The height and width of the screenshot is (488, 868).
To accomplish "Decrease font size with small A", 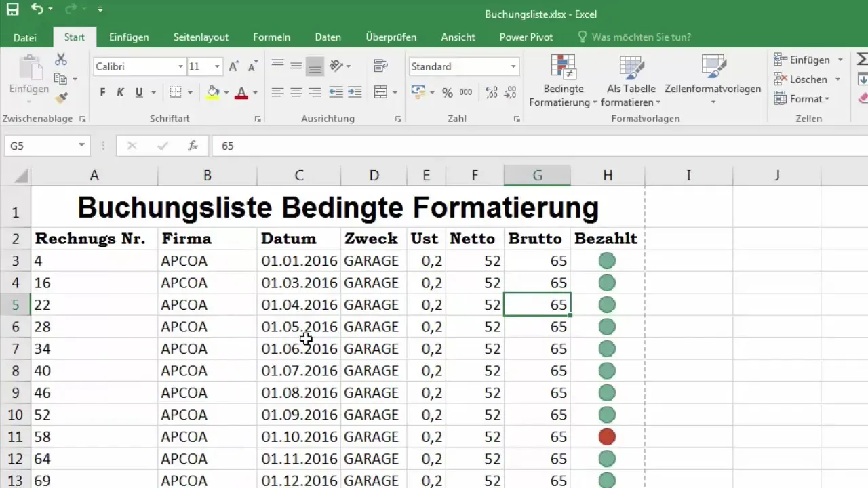I will 252,66.
